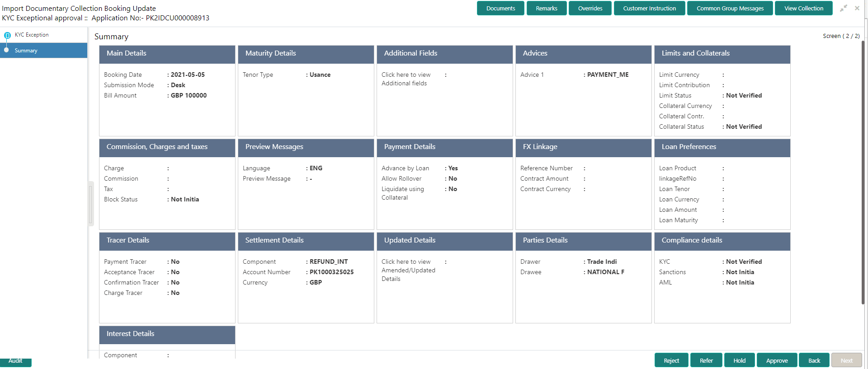Click here to view Amended/Updated Details
Screen dimensions: 868x369
pyautogui.click(x=408, y=270)
